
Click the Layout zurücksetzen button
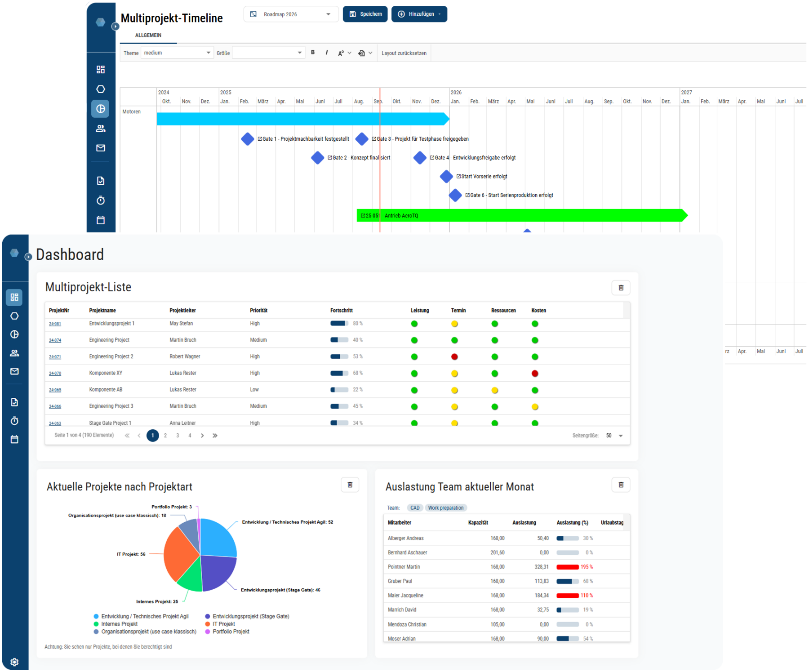(404, 53)
